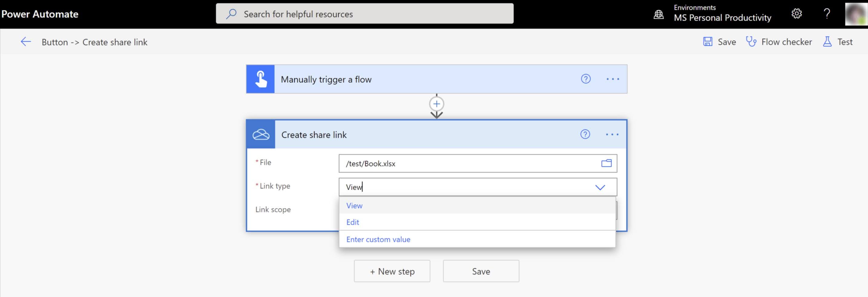Click the Flow checker stethoscope icon
Image resolution: width=868 pixels, height=297 pixels.
click(751, 42)
